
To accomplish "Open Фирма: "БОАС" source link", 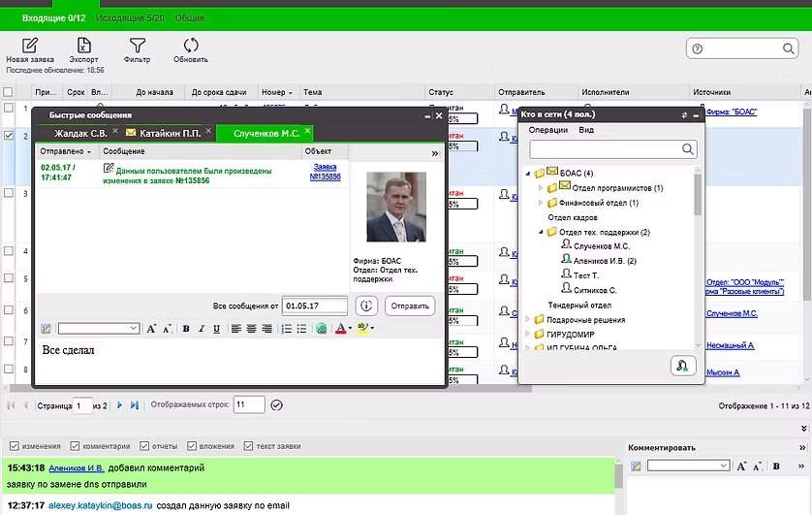I will coord(732,112).
